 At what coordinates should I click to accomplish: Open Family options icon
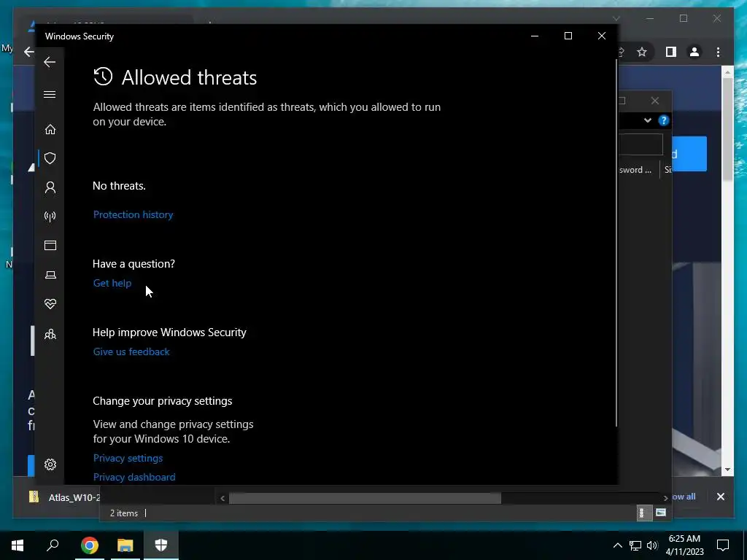click(50, 334)
